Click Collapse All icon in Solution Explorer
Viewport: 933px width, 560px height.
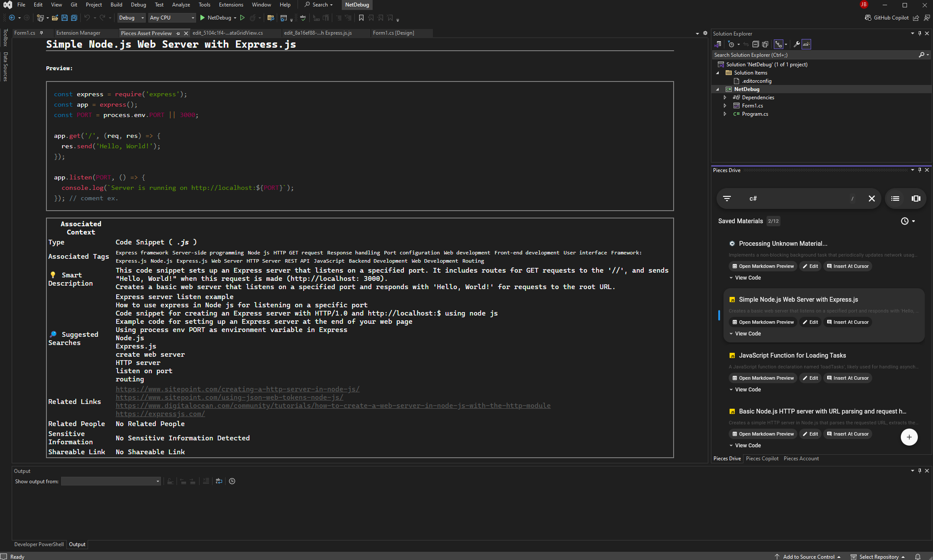point(755,44)
